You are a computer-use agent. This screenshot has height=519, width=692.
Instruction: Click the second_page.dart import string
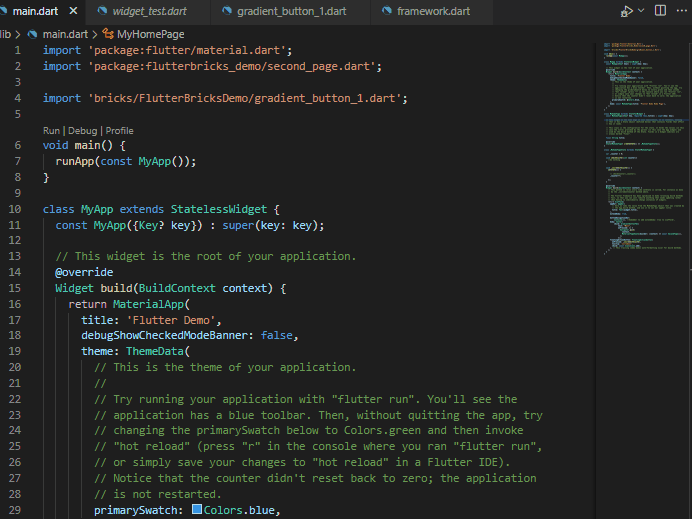pyautogui.click(x=232, y=67)
